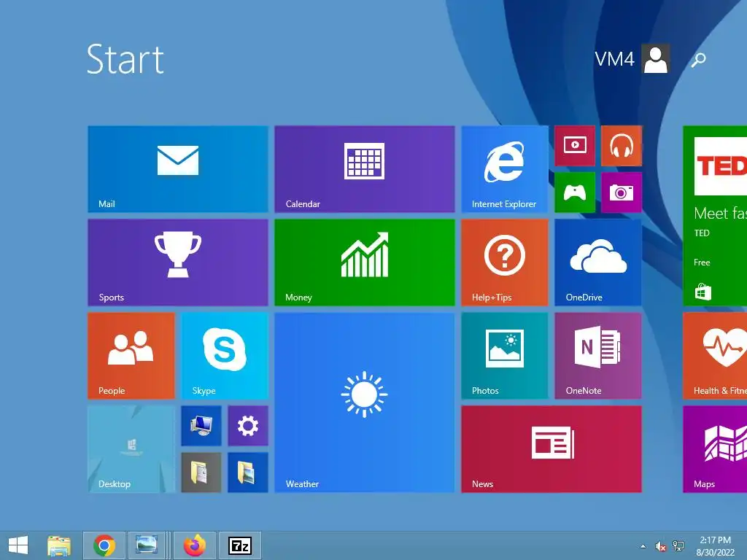Open the Maps tile

pyautogui.click(x=715, y=449)
